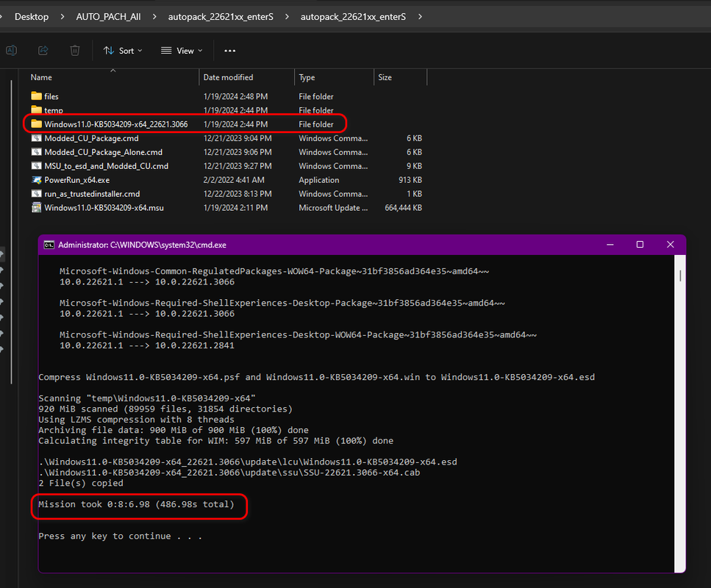The image size is (711, 588).
Task: Click '2 File(s) copied' output line
Action: click(x=81, y=483)
